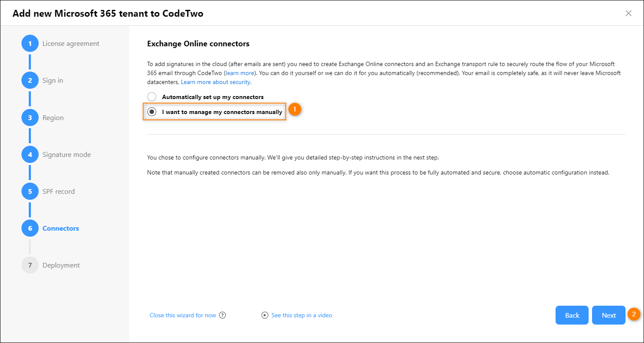Close the wizard with the X button
Viewport: 644px width, 343px height.
click(629, 13)
